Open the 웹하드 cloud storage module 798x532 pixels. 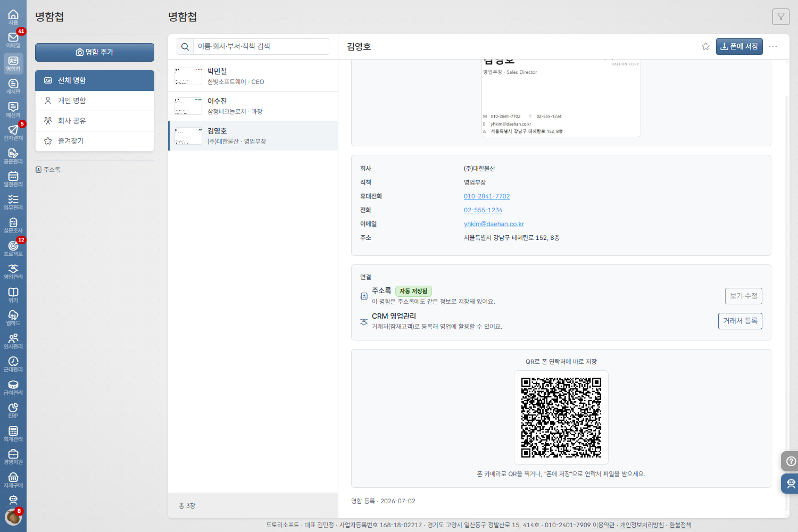tap(13, 318)
